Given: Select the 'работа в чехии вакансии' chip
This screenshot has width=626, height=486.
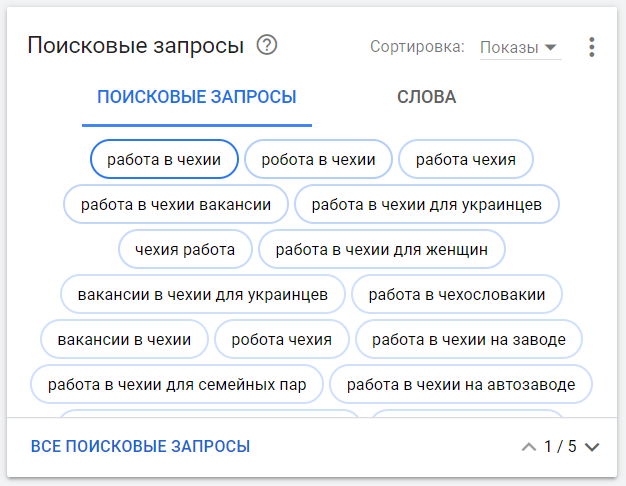Looking at the screenshot, I should click(x=176, y=204).
